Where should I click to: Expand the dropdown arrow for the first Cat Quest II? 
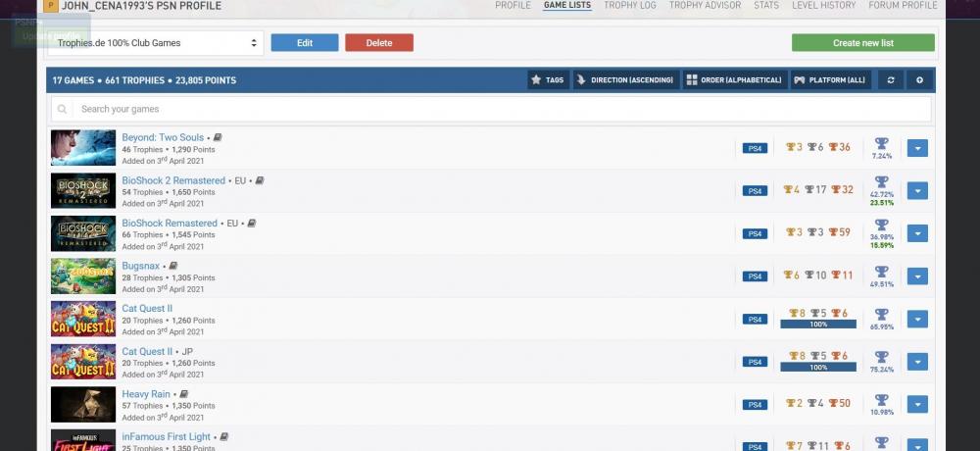[x=917, y=319]
